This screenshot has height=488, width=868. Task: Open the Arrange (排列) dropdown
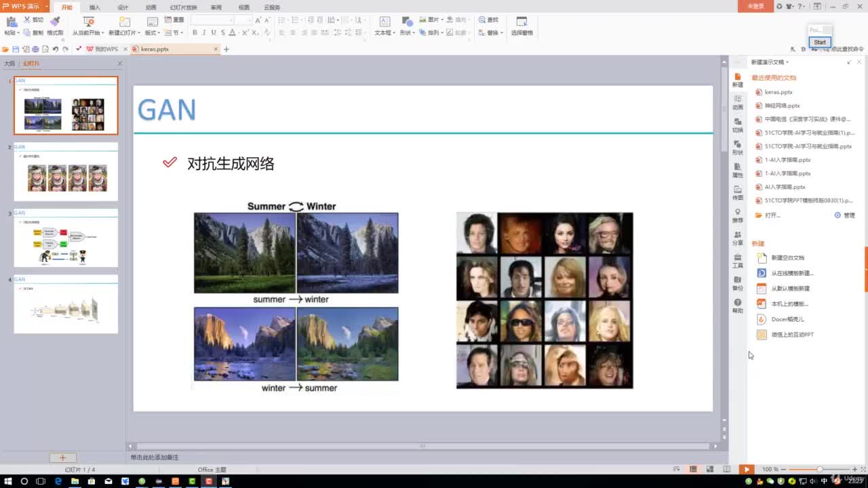click(431, 33)
